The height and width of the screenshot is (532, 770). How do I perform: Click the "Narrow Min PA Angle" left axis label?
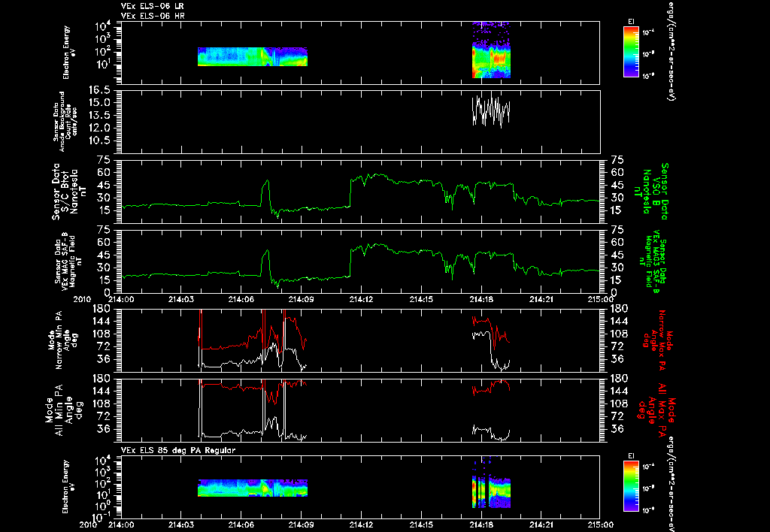pyautogui.click(x=62, y=340)
